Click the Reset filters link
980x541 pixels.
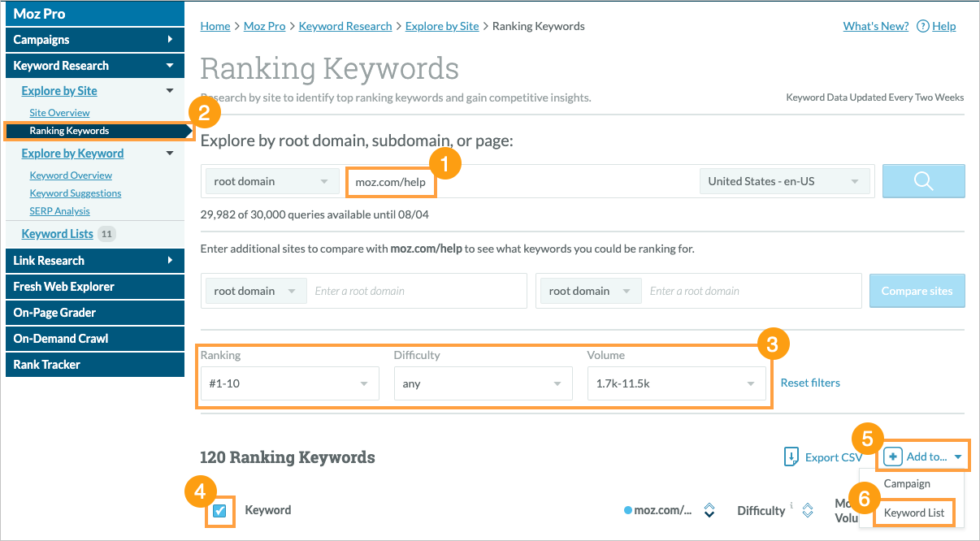[x=810, y=383]
